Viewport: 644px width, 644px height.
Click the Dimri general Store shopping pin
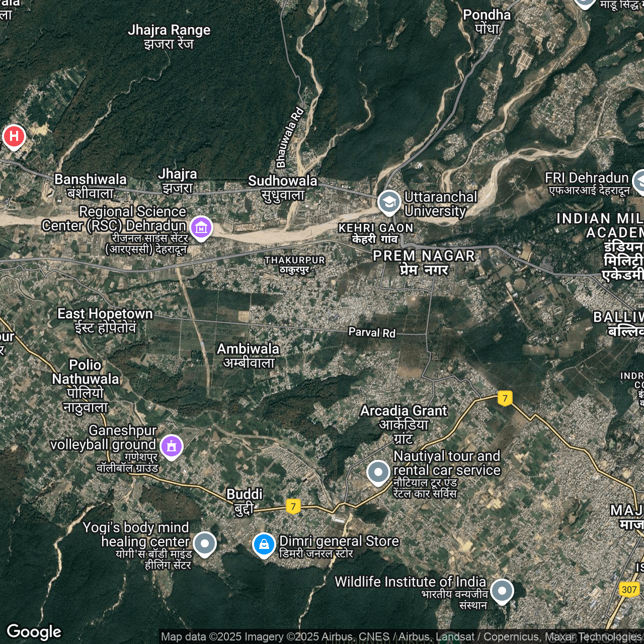pos(264,544)
